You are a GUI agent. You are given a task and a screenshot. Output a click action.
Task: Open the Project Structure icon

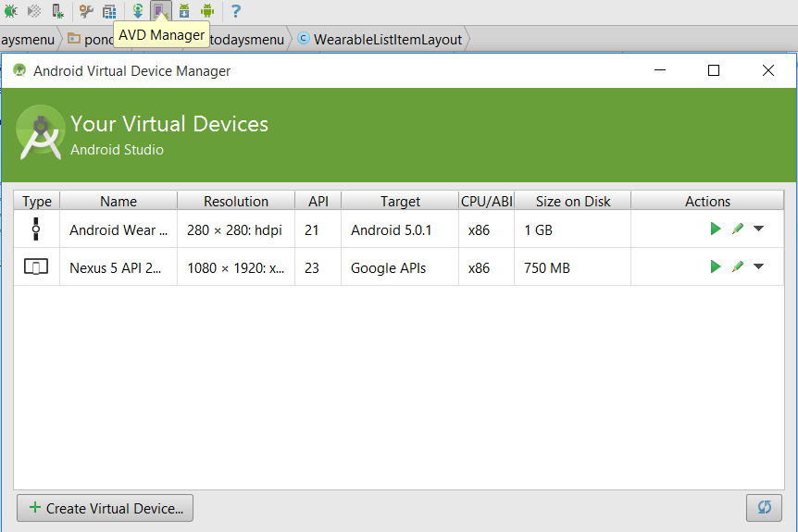pyautogui.click(x=109, y=11)
